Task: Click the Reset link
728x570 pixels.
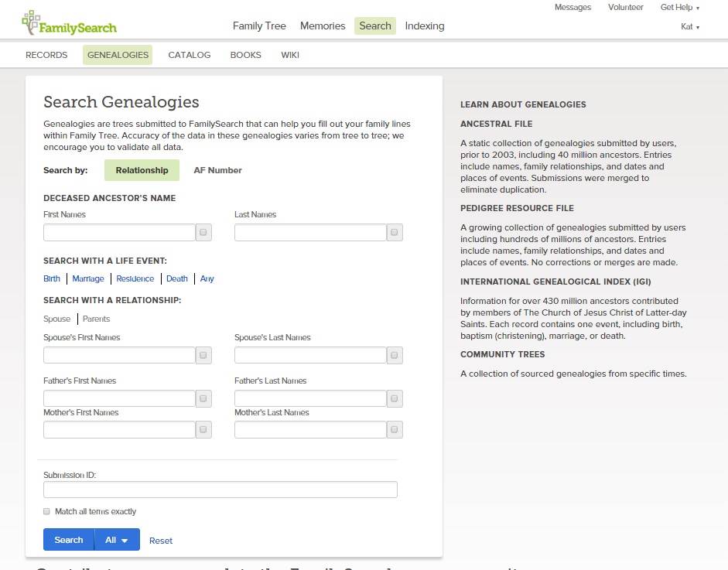Action: pyautogui.click(x=160, y=540)
